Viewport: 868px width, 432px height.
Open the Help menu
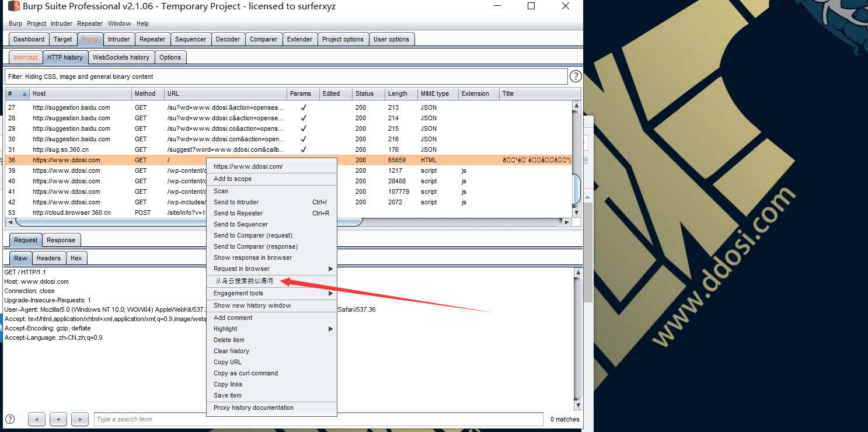tap(142, 23)
